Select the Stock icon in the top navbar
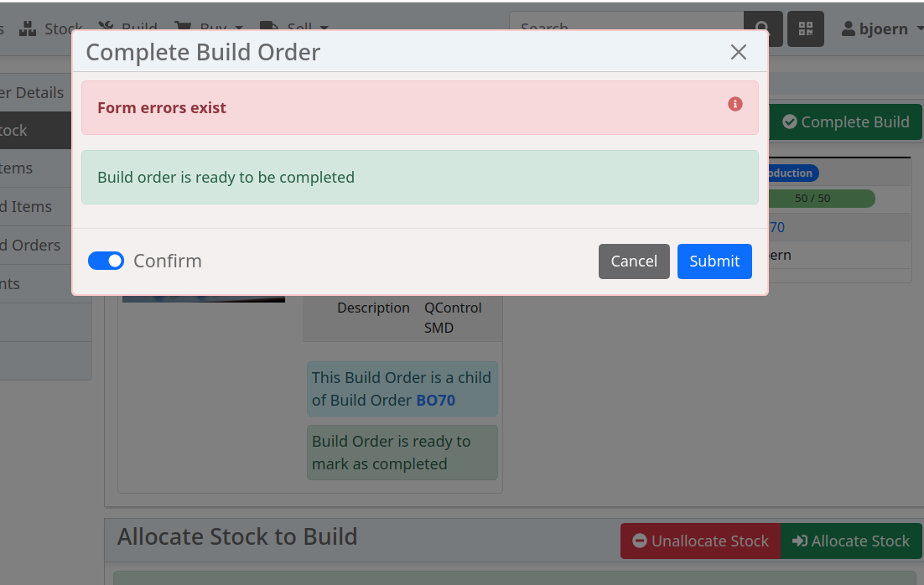 [29, 28]
